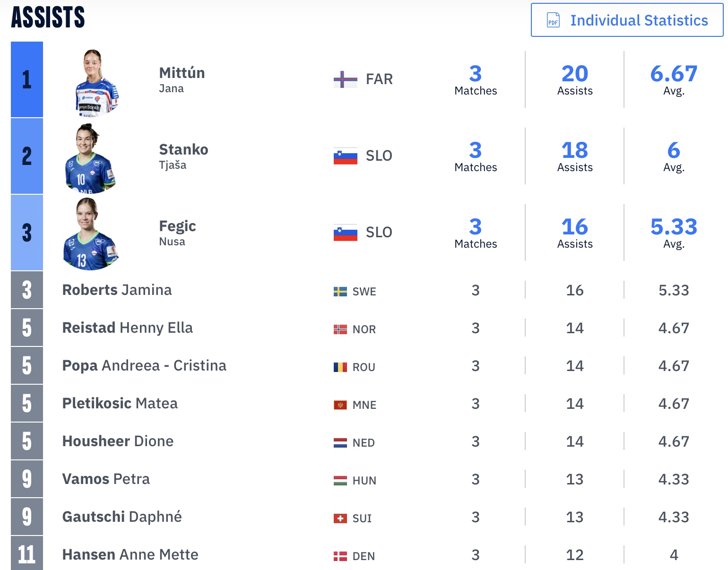This screenshot has height=570, width=728.
Task: Click the Faroe Islands flag icon
Action: tap(345, 79)
